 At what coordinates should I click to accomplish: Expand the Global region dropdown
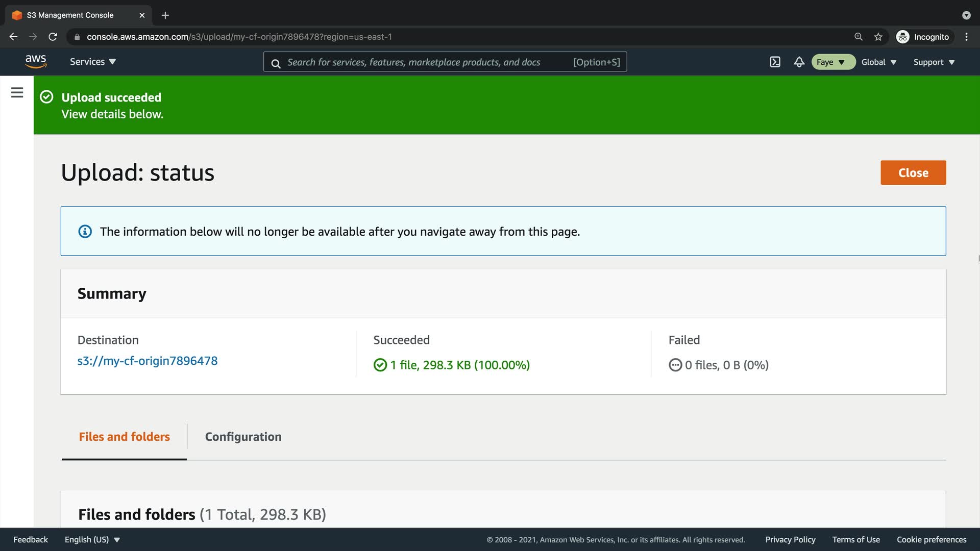pyautogui.click(x=878, y=62)
